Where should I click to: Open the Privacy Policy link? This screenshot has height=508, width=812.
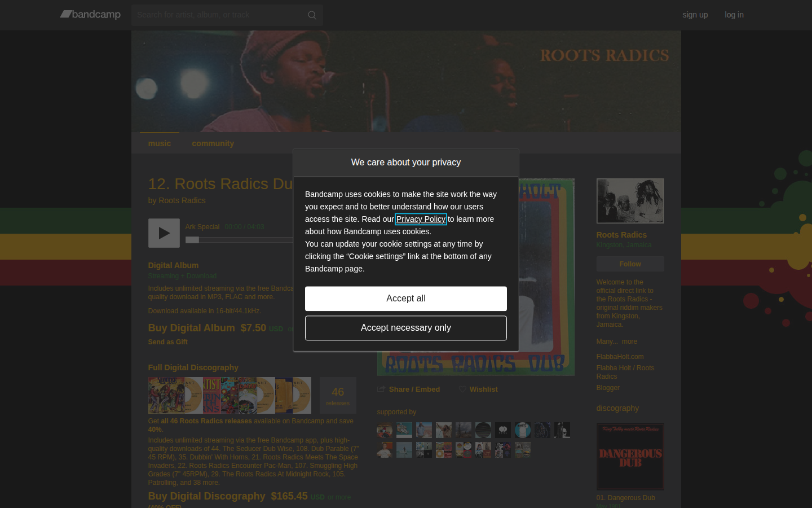tap(421, 219)
